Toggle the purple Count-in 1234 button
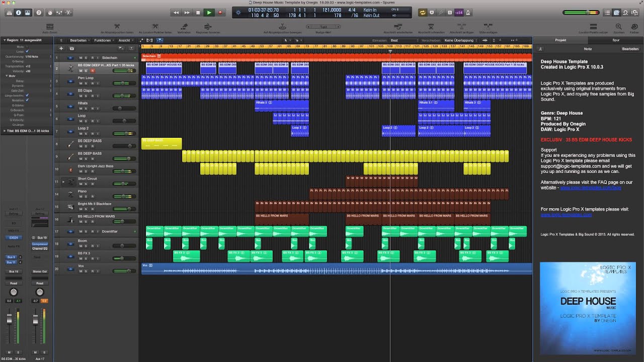The height and width of the screenshot is (362, 644). point(459,13)
